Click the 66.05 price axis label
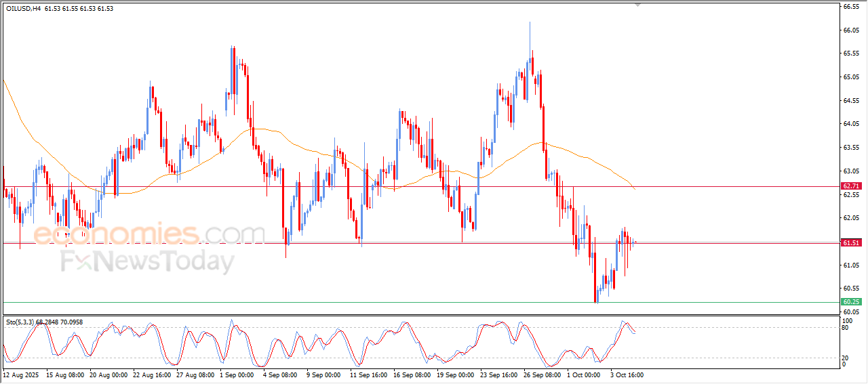 (852, 30)
